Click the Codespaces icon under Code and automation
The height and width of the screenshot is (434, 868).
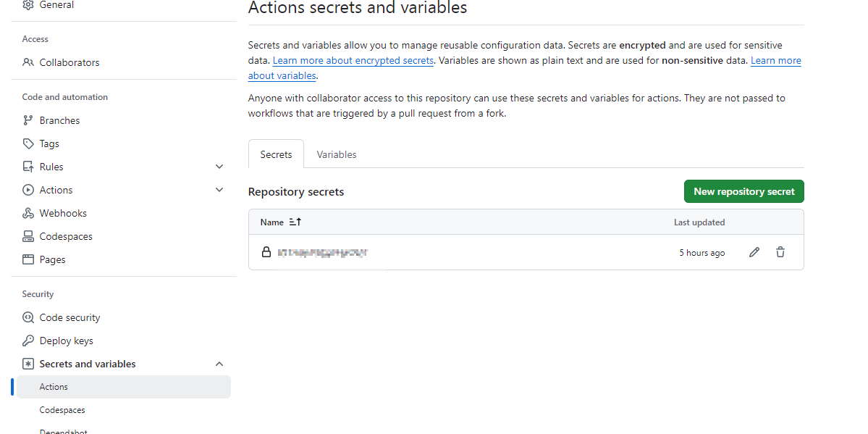(x=28, y=236)
